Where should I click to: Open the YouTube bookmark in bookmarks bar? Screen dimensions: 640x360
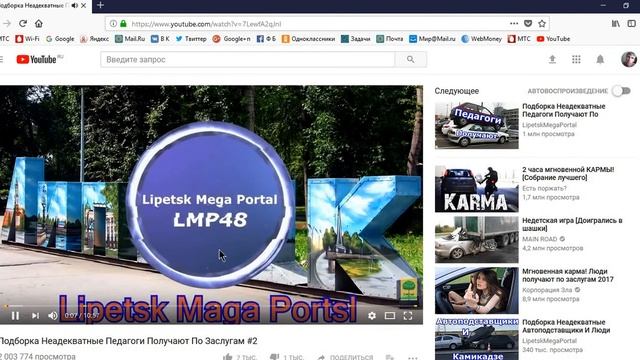tap(553, 39)
